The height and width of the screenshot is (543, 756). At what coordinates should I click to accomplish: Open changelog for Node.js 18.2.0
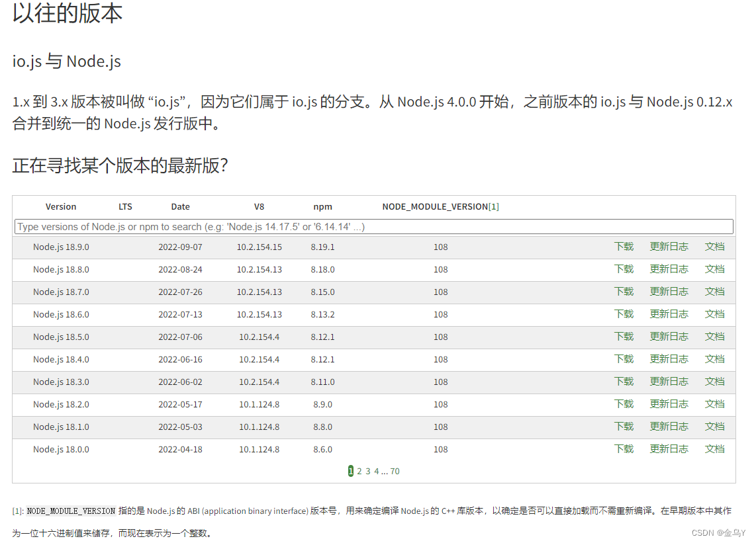click(x=669, y=404)
